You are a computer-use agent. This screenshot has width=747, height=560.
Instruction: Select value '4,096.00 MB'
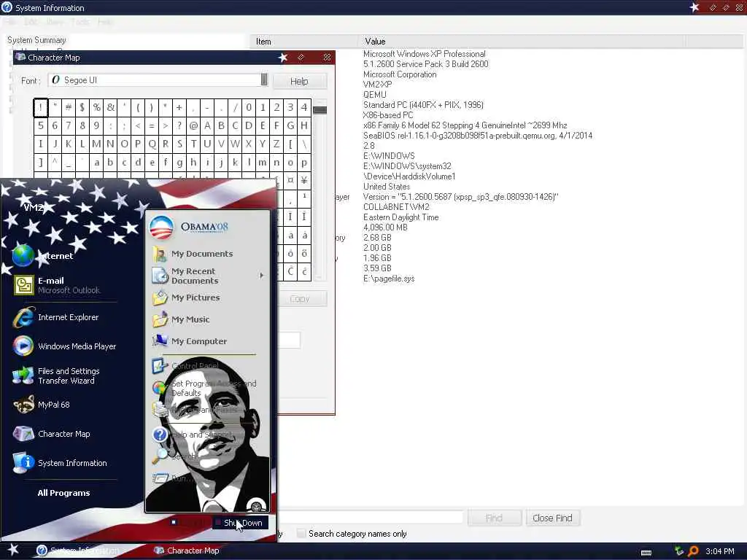[385, 227]
